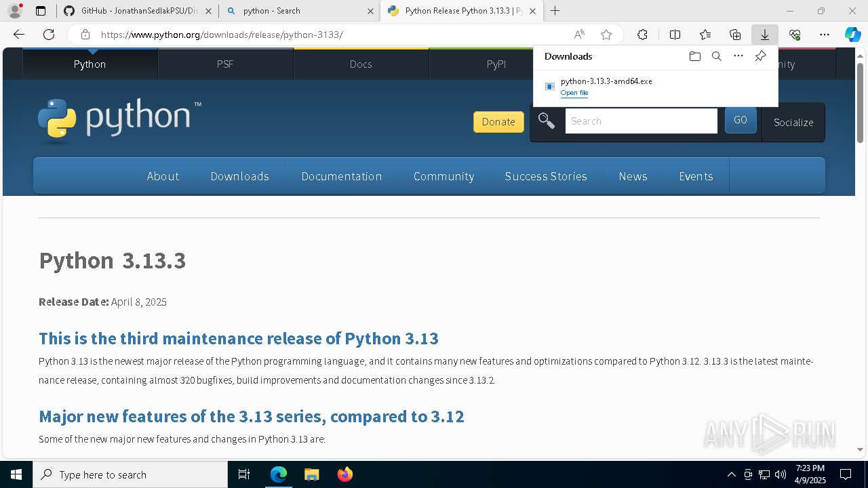Open the About navigation menu
This screenshot has height=488, width=868.
point(163,176)
